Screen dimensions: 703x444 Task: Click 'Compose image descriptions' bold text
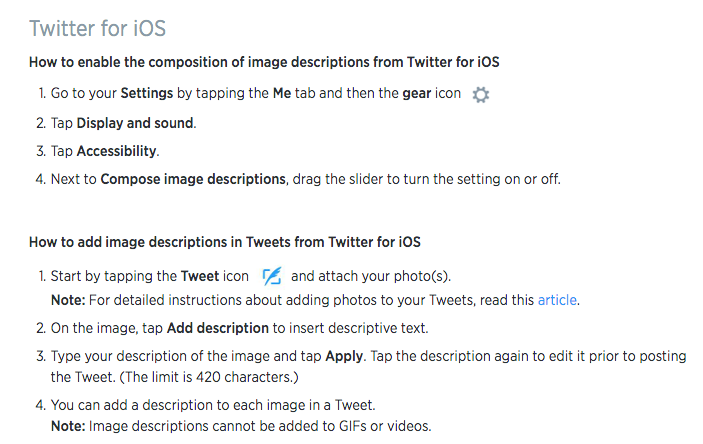click(193, 179)
